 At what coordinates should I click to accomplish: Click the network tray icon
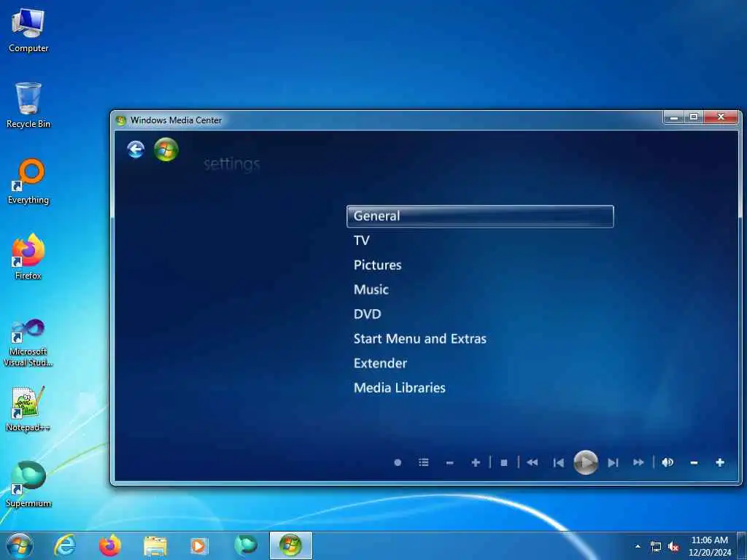tap(656, 547)
